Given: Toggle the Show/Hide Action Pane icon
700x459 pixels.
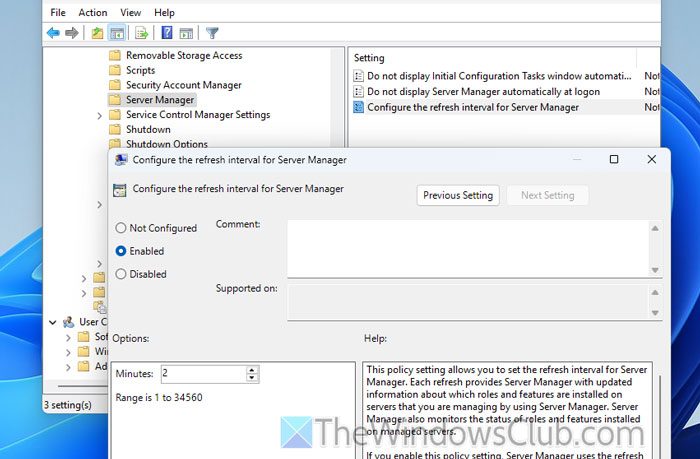Looking at the screenshot, I should (x=186, y=33).
